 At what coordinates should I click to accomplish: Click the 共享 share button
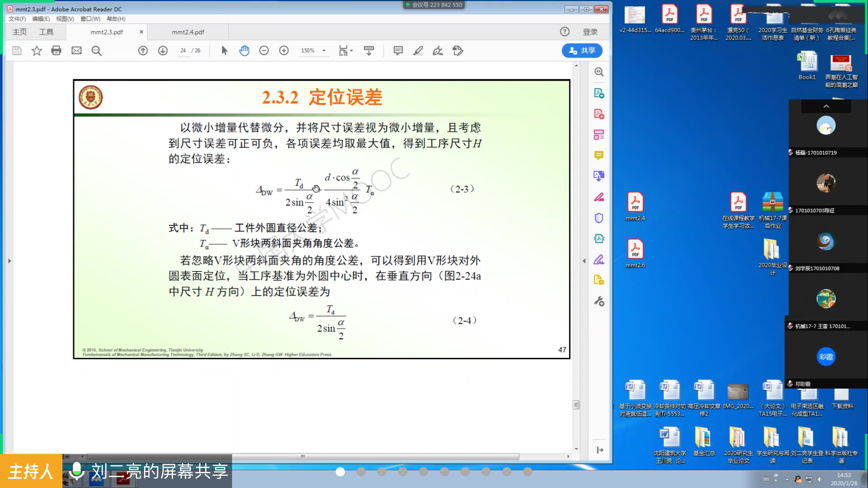582,50
